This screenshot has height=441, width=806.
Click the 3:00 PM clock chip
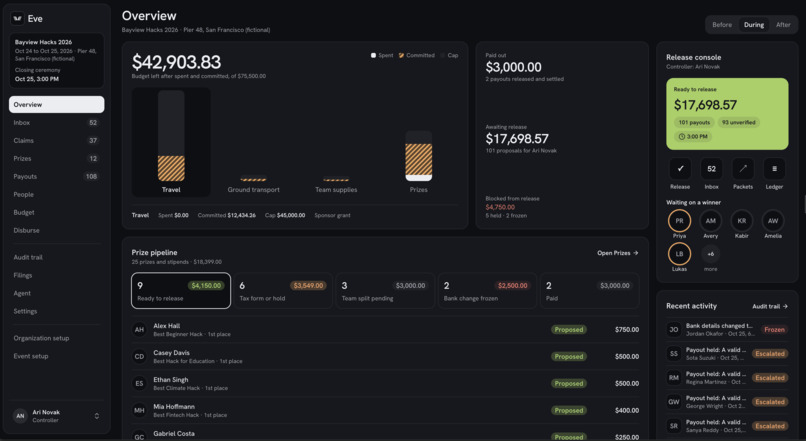693,137
